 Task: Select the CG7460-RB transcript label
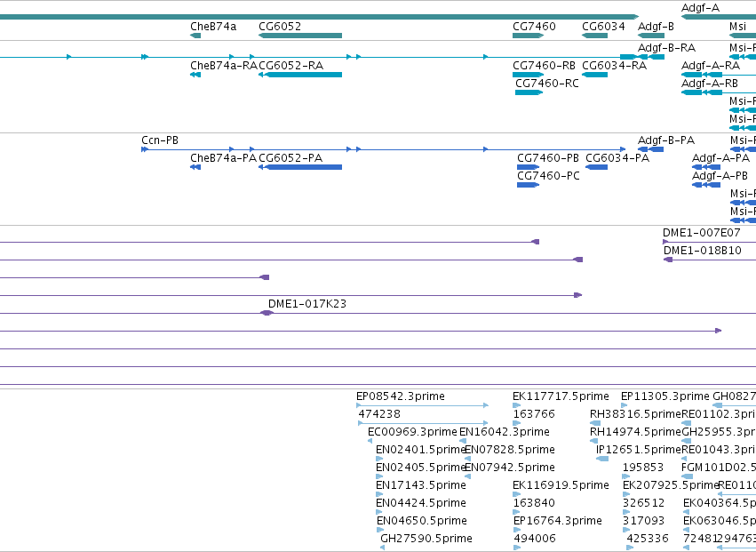pyautogui.click(x=544, y=66)
